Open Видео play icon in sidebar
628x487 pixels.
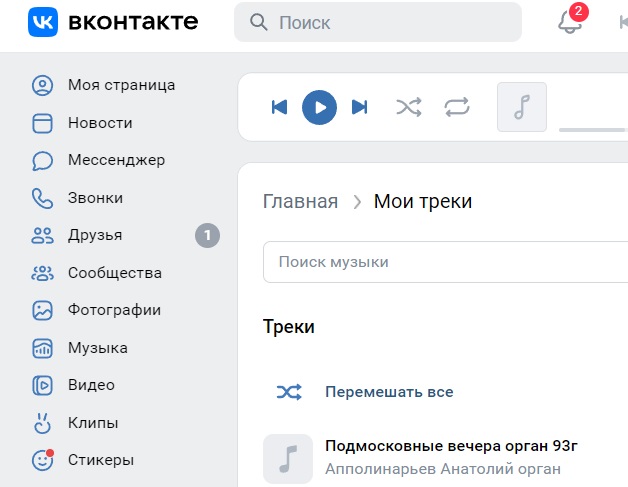42,385
